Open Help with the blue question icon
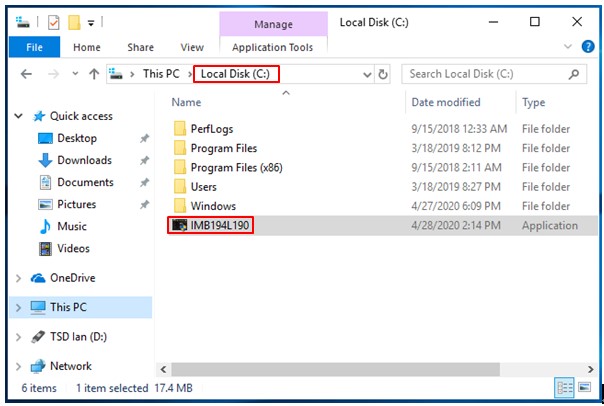Viewport: 604px width, 406px height. [x=588, y=47]
